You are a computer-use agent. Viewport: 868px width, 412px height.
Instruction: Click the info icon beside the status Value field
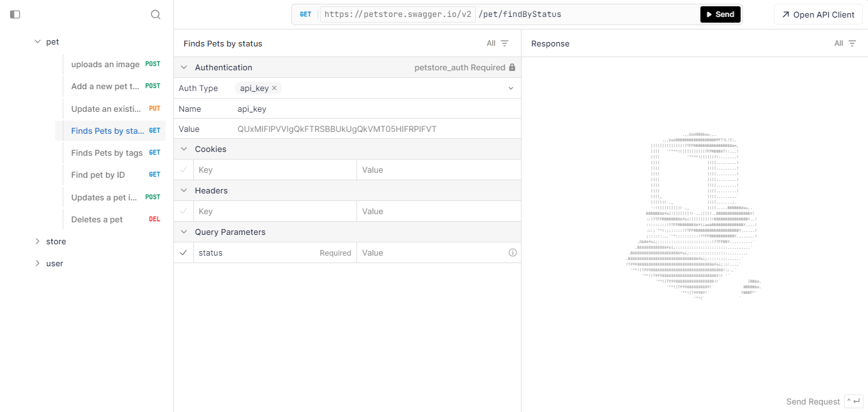[x=512, y=252]
